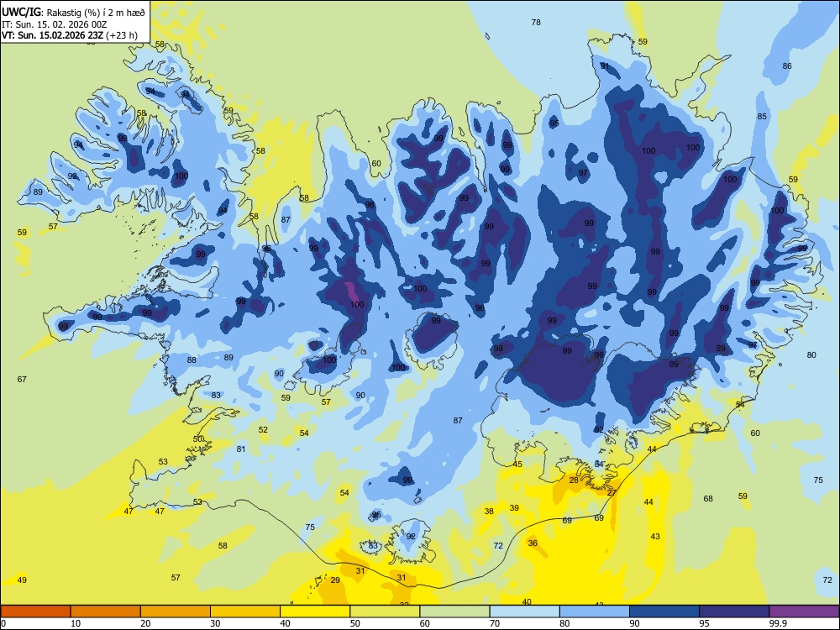The height and width of the screenshot is (630, 840).
Task: Click the map value "52"
Action: pos(263,430)
